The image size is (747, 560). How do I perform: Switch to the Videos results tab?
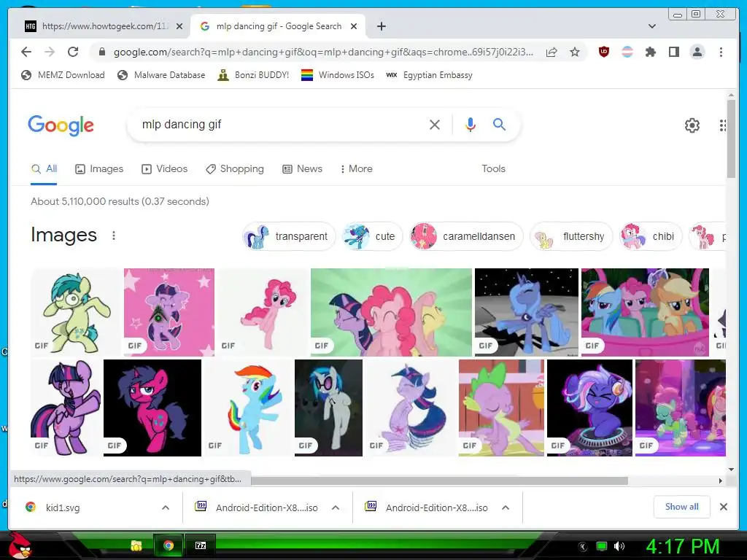click(164, 168)
